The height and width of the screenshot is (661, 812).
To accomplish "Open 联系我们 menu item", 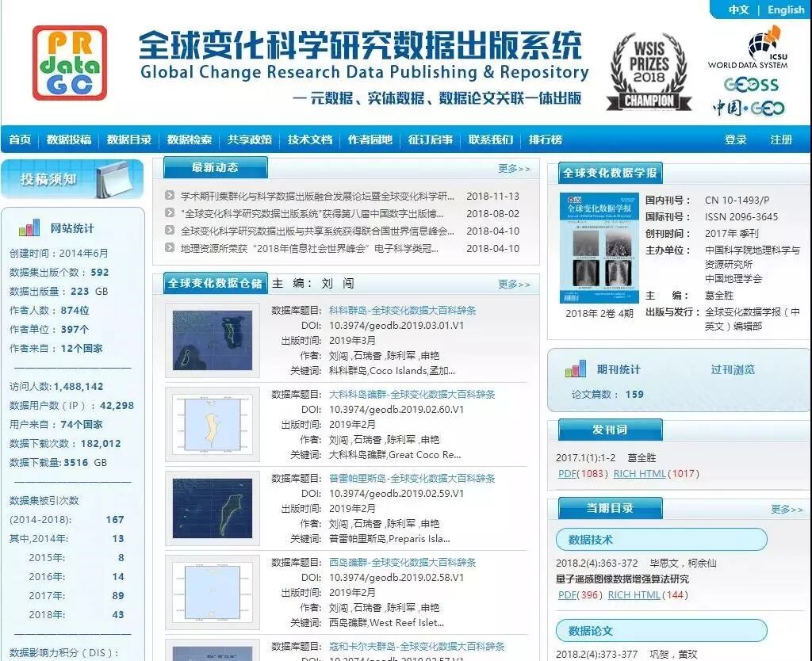I will 490,139.
